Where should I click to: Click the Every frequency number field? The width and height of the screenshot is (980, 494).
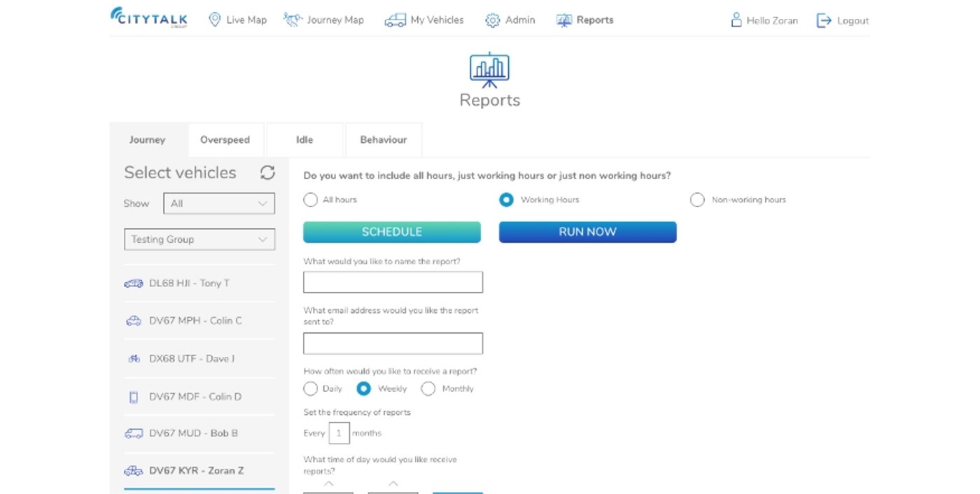tap(339, 433)
